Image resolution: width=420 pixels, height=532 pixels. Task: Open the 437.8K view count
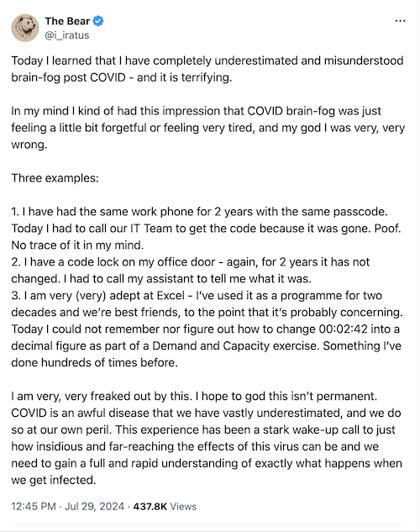coord(150,506)
